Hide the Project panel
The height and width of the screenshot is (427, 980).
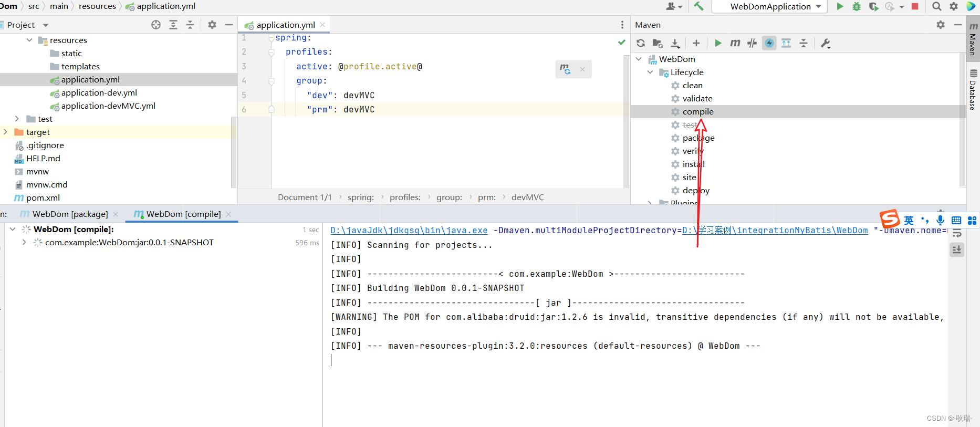(229, 25)
